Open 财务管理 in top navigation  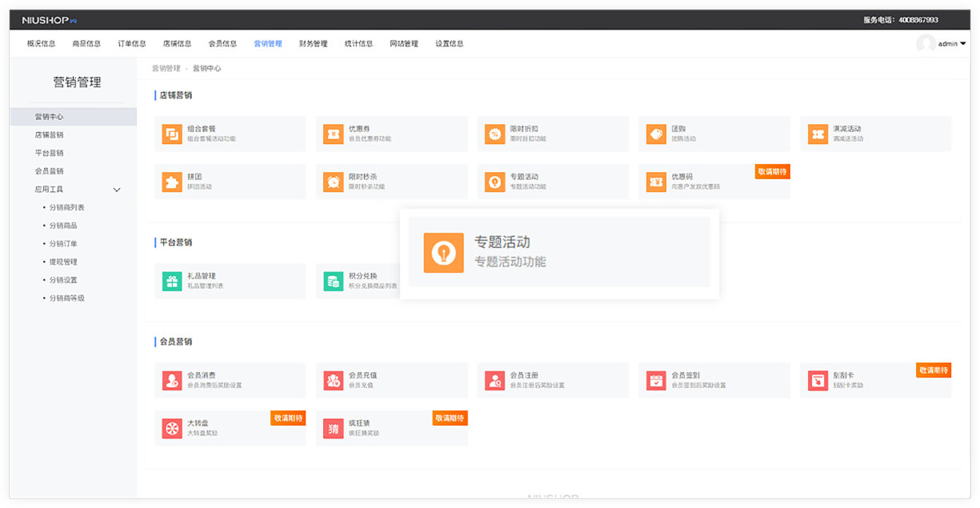click(314, 44)
